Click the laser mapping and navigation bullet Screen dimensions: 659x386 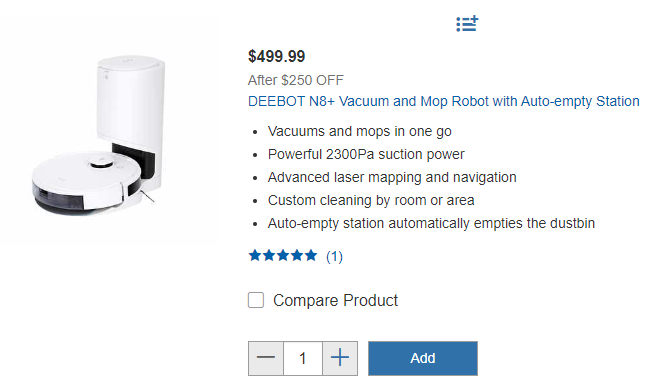(x=392, y=177)
